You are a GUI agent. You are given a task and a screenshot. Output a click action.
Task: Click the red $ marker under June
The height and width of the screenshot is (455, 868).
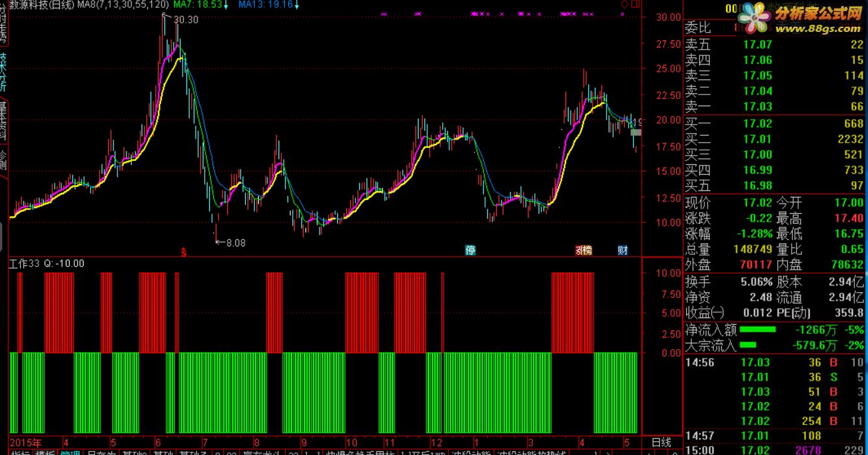point(184,251)
